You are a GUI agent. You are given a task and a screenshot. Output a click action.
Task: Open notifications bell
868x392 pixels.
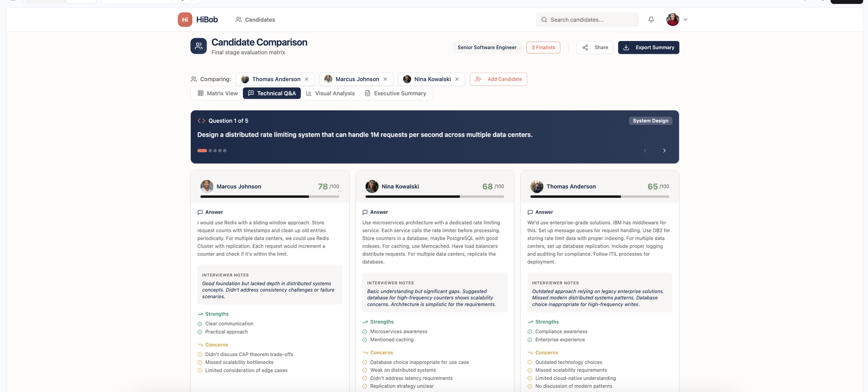651,19
